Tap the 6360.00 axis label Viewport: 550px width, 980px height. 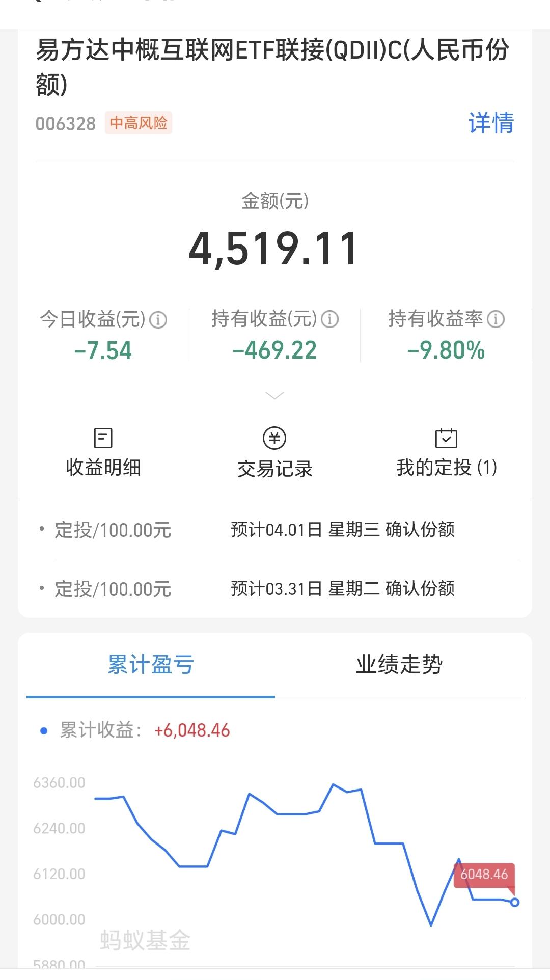(59, 783)
